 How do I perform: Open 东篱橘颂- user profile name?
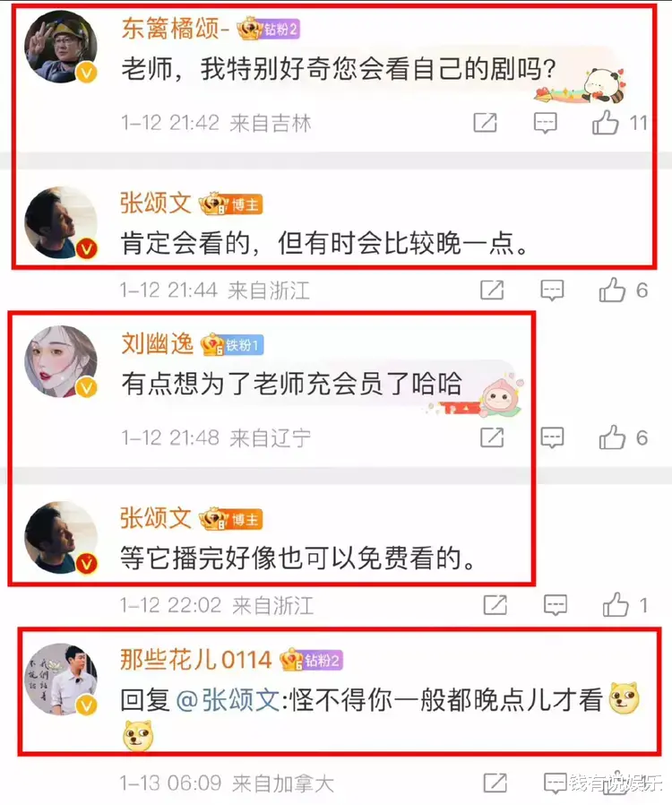coord(175,28)
